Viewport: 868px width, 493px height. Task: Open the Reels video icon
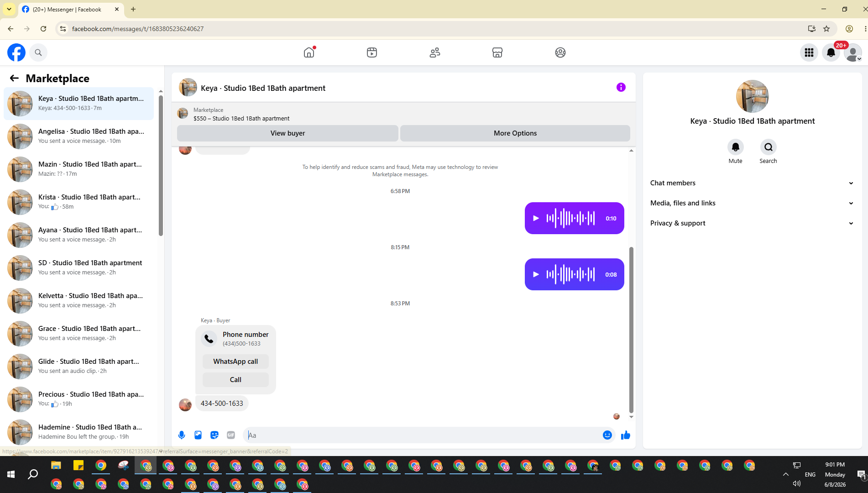(x=372, y=52)
